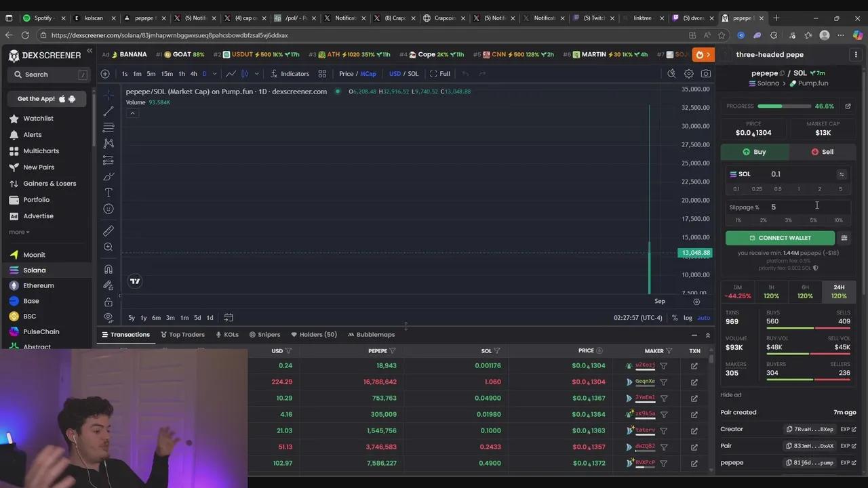Toggle log scale on the chart
The height and width of the screenshot is (488, 868).
coord(688,318)
